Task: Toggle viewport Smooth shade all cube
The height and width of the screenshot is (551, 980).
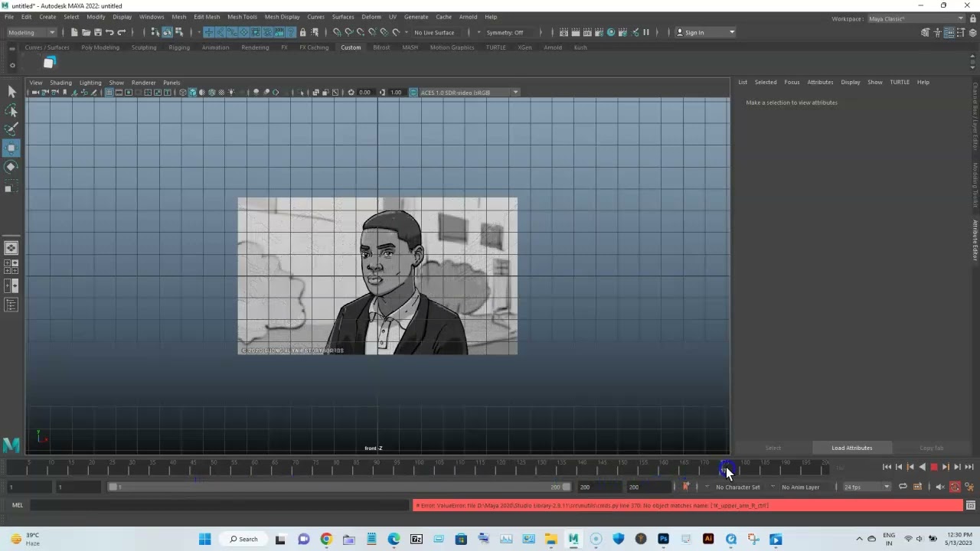Action: tap(192, 93)
